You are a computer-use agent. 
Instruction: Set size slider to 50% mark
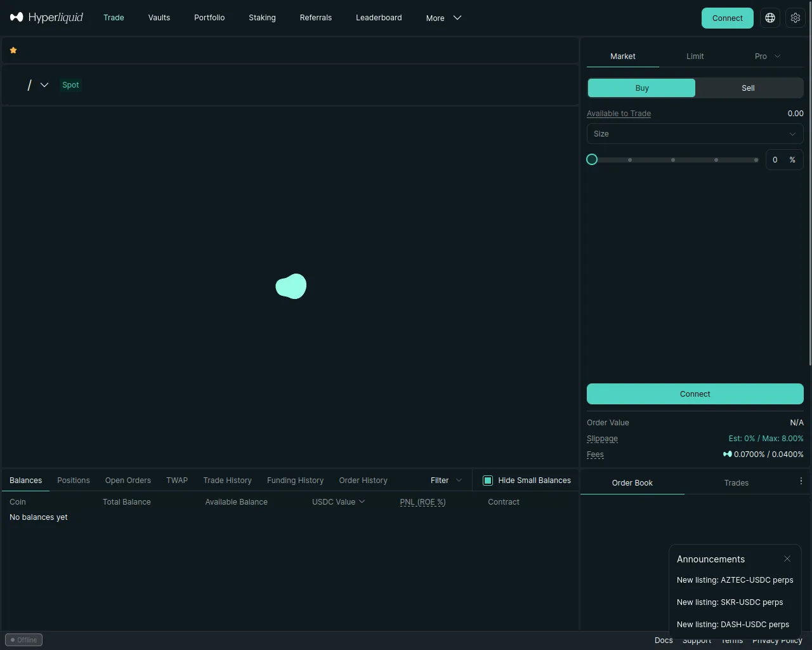click(x=673, y=160)
